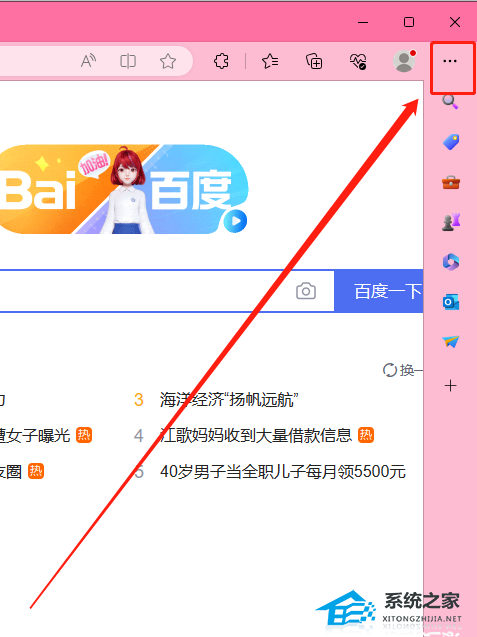The height and width of the screenshot is (637, 477).
Task: Open the profile avatar
Action: [x=404, y=61]
